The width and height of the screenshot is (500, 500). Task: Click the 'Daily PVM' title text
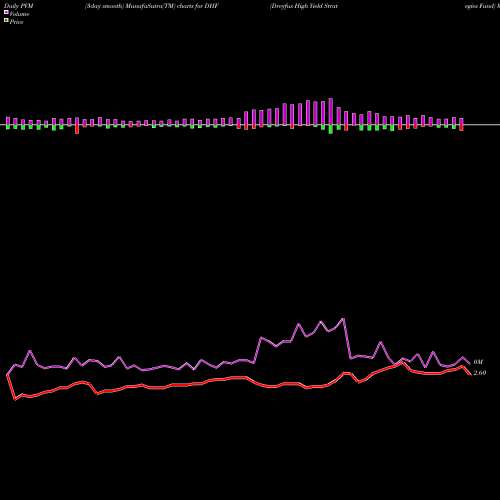(19, 6)
